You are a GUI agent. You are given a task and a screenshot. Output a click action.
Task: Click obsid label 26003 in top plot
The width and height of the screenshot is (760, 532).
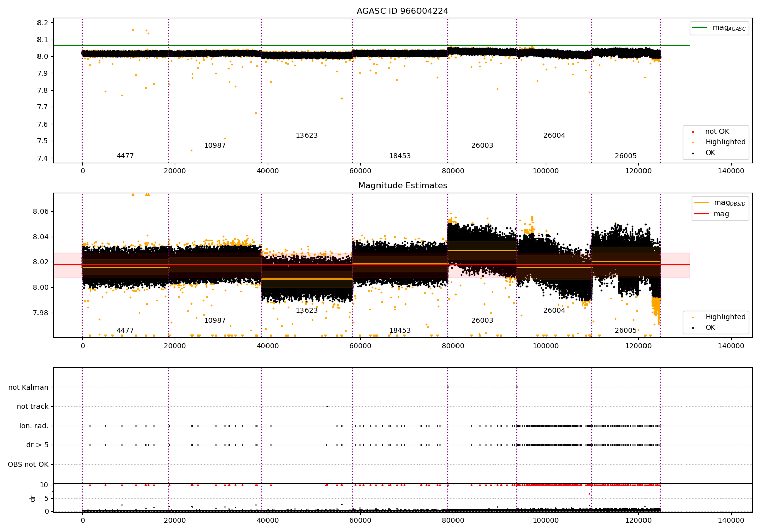pyautogui.click(x=482, y=146)
